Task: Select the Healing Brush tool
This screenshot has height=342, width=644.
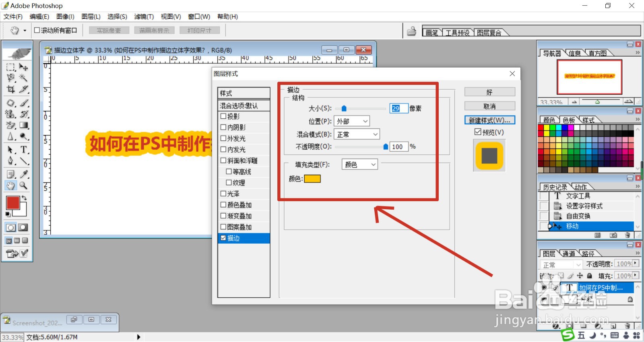Action: click(11, 103)
